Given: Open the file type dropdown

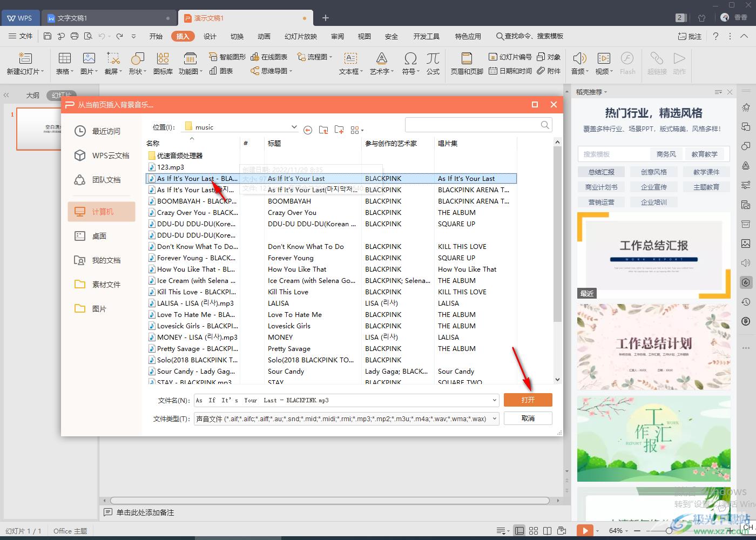Looking at the screenshot, I should pyautogui.click(x=495, y=418).
